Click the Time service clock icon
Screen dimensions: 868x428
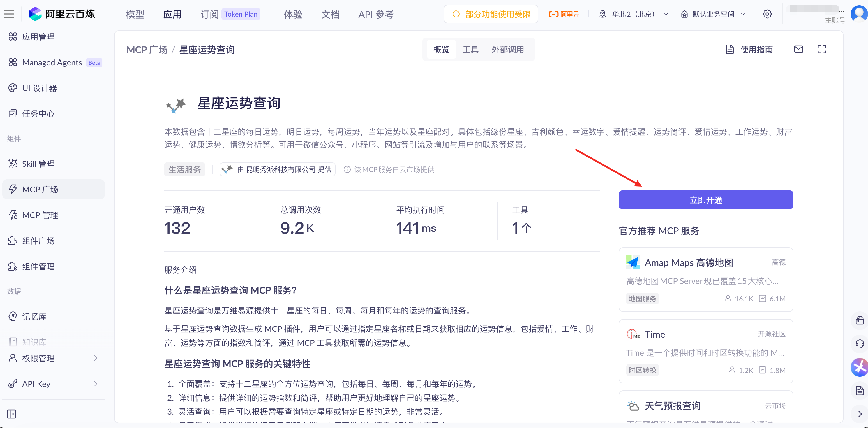point(633,334)
